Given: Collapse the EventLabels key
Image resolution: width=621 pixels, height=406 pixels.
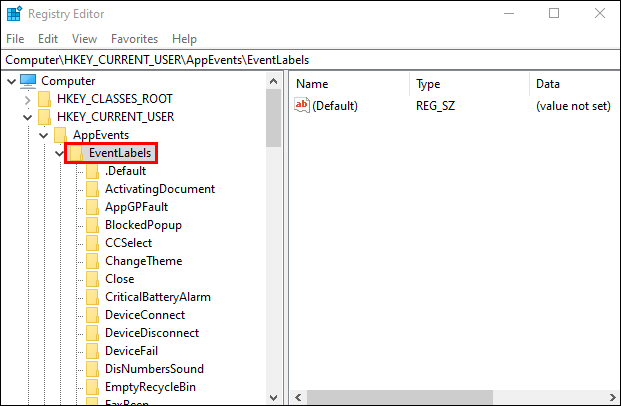Looking at the screenshot, I should pos(59,153).
